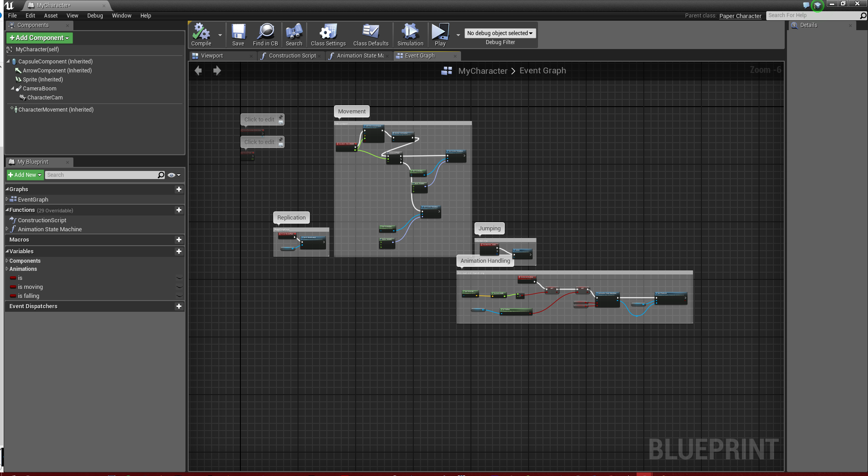Select Sprite (Inherited) component

tap(43, 80)
